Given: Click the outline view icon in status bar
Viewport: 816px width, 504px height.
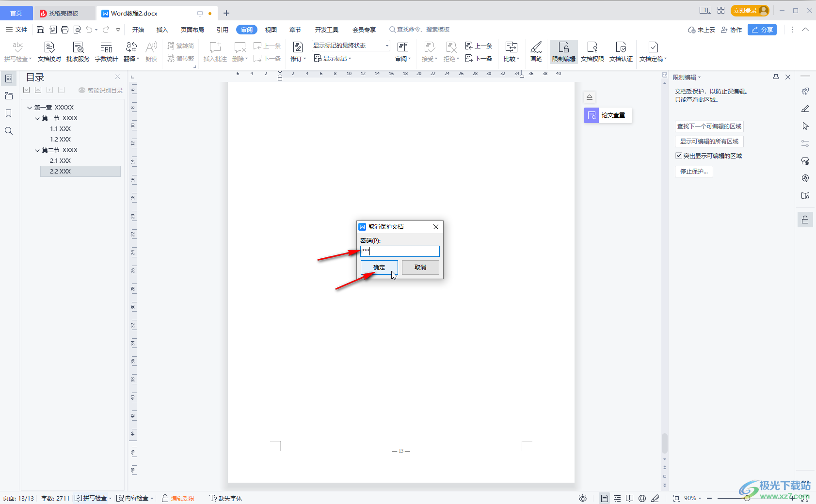Looking at the screenshot, I should tap(617, 498).
